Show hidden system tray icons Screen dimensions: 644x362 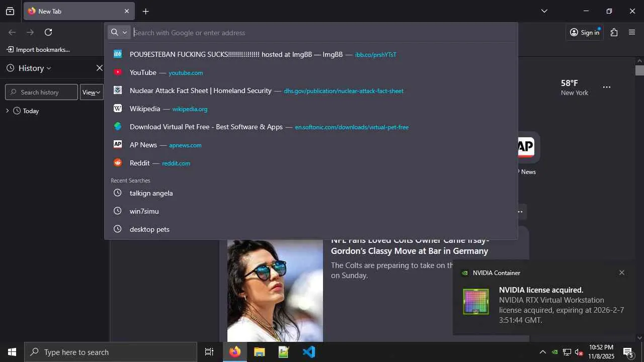coord(542,352)
